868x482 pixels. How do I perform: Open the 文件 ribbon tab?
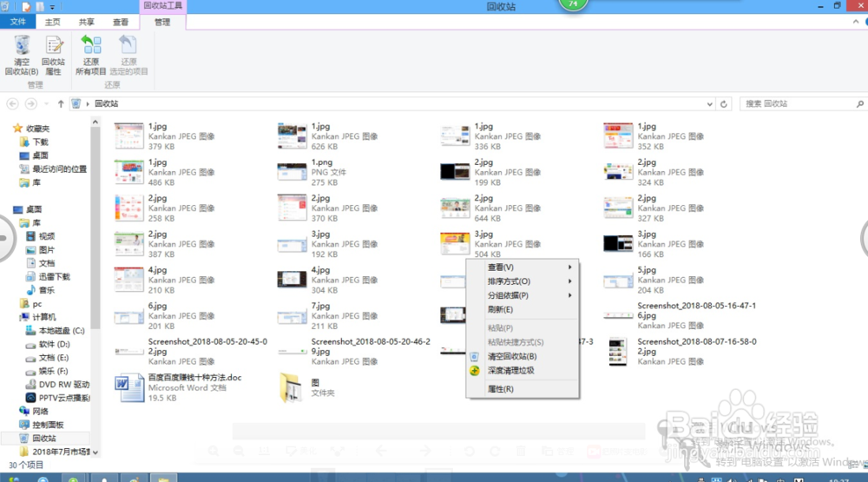17,22
